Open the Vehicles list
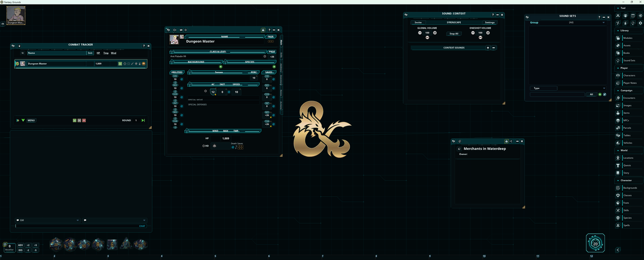 [628, 143]
